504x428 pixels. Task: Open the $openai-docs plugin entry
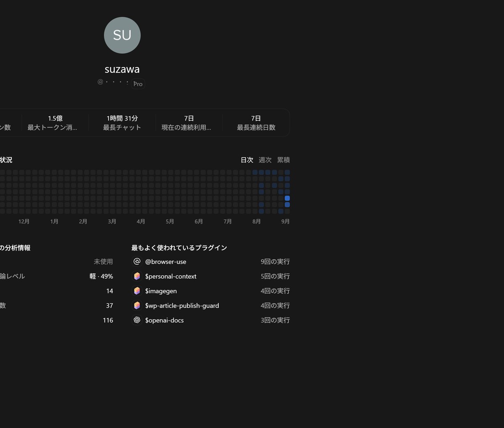click(x=211, y=320)
